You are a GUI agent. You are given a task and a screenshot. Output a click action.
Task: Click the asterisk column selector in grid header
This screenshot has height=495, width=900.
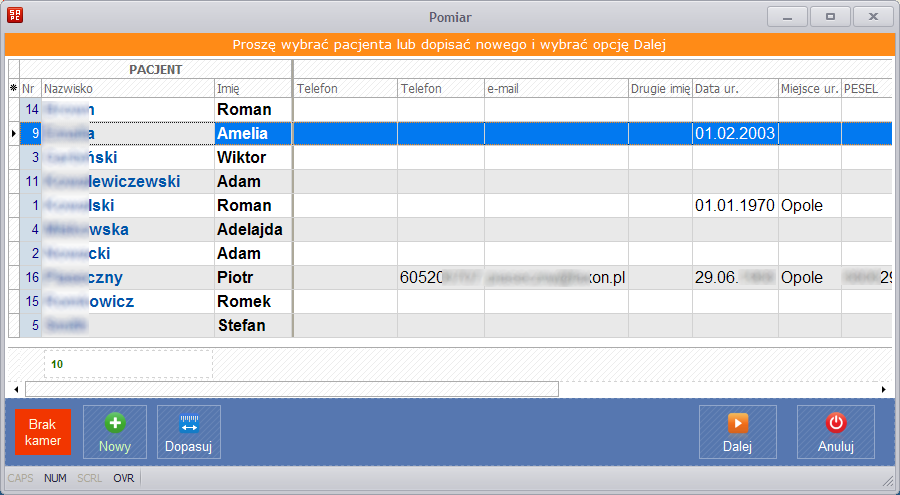coord(13,89)
